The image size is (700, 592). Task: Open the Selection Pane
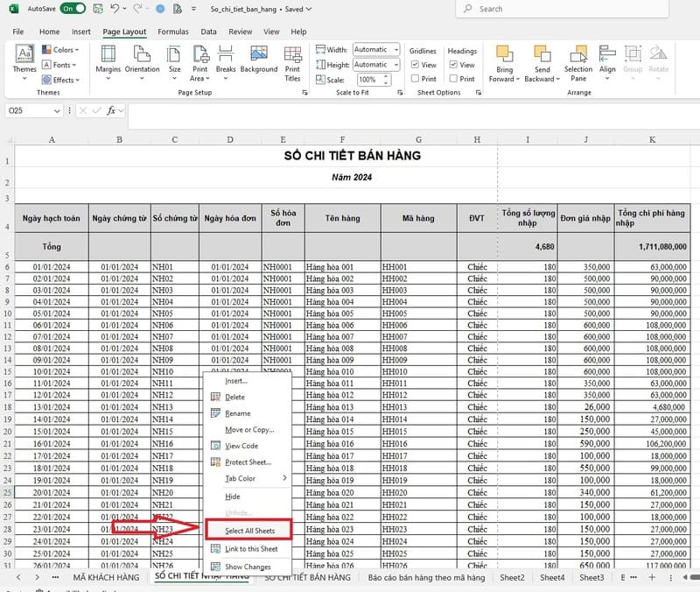click(578, 63)
